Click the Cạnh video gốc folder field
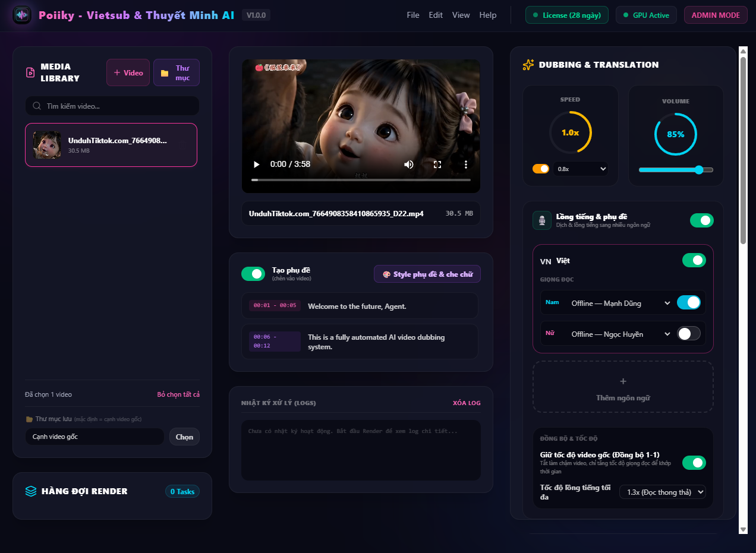 (94, 437)
